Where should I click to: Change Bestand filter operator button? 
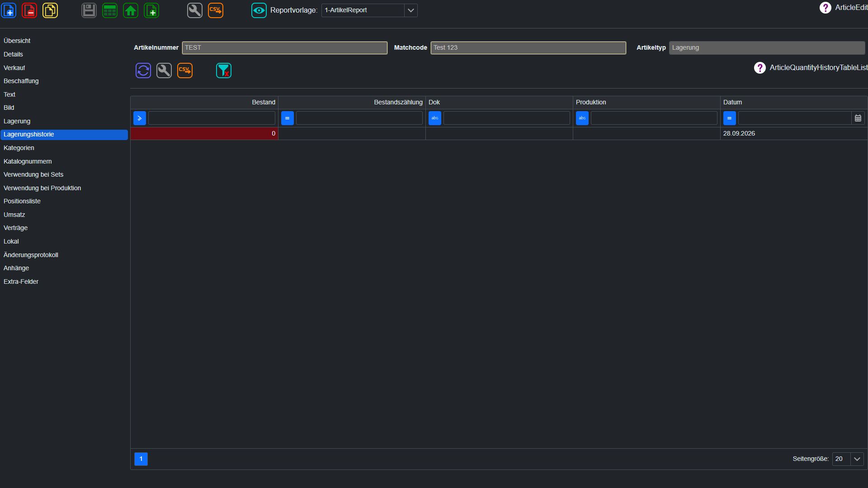pyautogui.click(x=140, y=118)
